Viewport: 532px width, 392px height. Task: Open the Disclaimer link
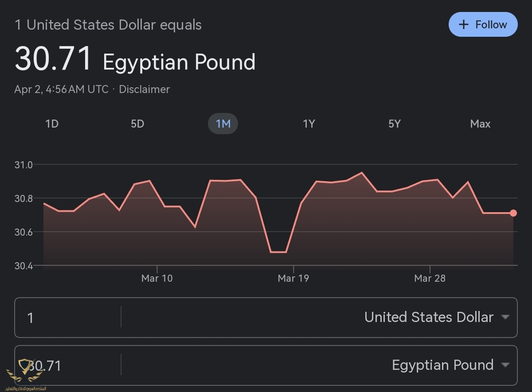144,89
